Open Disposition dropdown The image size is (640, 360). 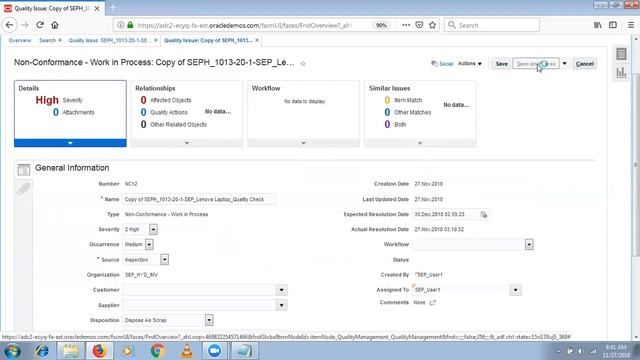point(209,320)
